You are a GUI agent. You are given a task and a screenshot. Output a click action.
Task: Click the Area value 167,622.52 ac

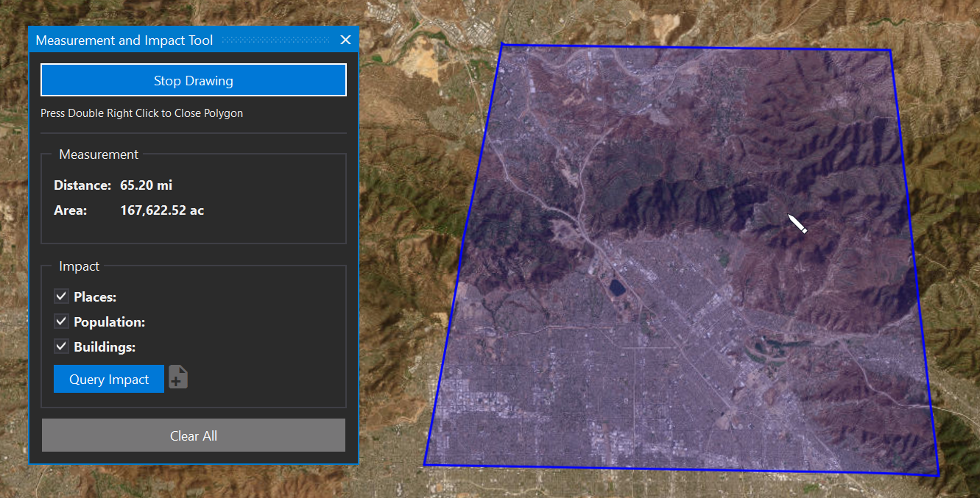(162, 210)
